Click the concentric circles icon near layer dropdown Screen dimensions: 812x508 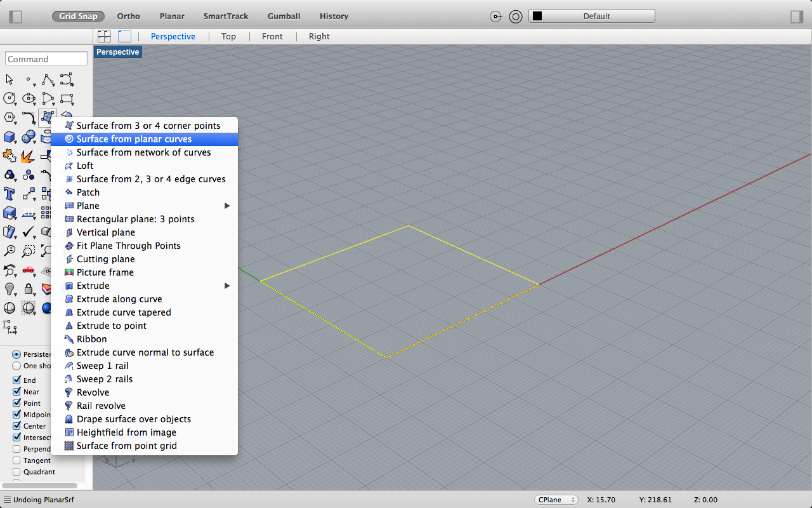click(516, 17)
